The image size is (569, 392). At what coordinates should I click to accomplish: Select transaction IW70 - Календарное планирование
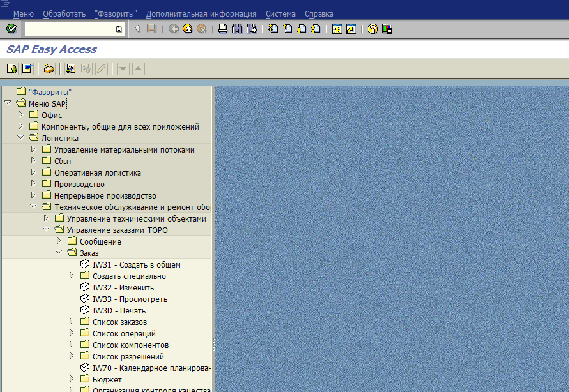pos(152,368)
